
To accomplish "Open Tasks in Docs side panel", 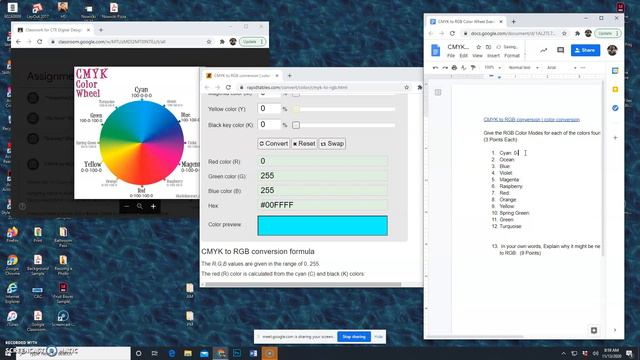I will (x=615, y=108).
